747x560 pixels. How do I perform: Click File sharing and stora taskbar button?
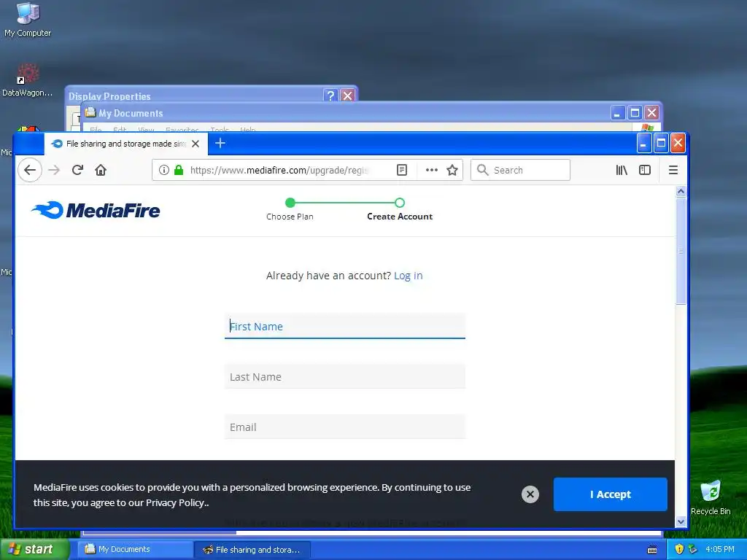[252, 550]
